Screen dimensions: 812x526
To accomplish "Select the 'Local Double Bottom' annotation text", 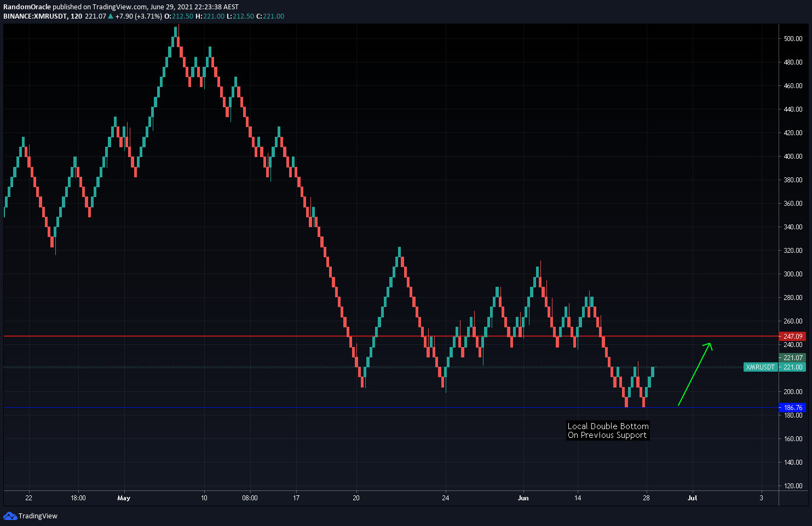I will [608, 426].
